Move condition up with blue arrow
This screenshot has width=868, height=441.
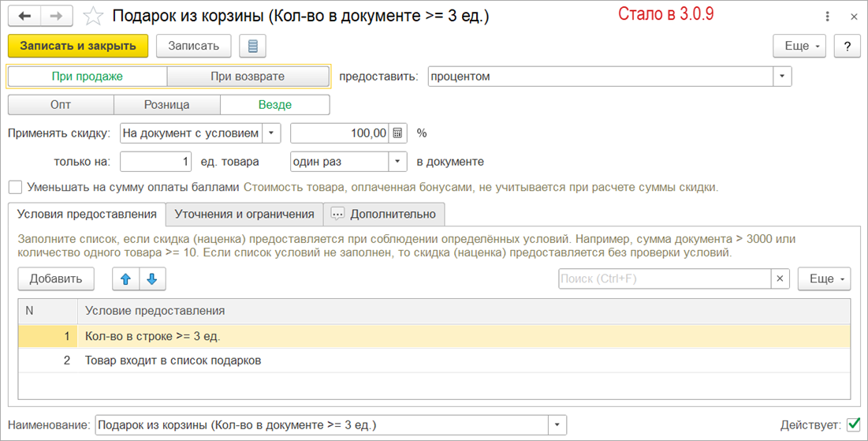click(x=125, y=278)
